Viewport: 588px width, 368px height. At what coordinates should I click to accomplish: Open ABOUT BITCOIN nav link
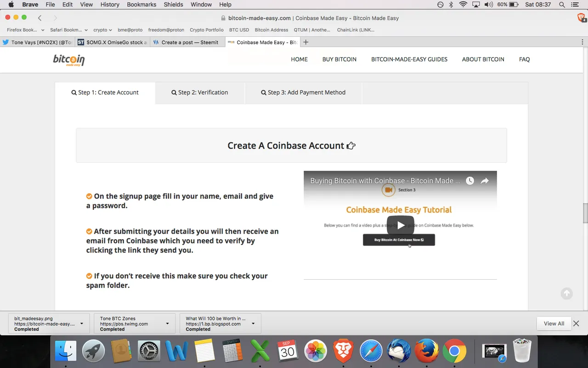(483, 59)
